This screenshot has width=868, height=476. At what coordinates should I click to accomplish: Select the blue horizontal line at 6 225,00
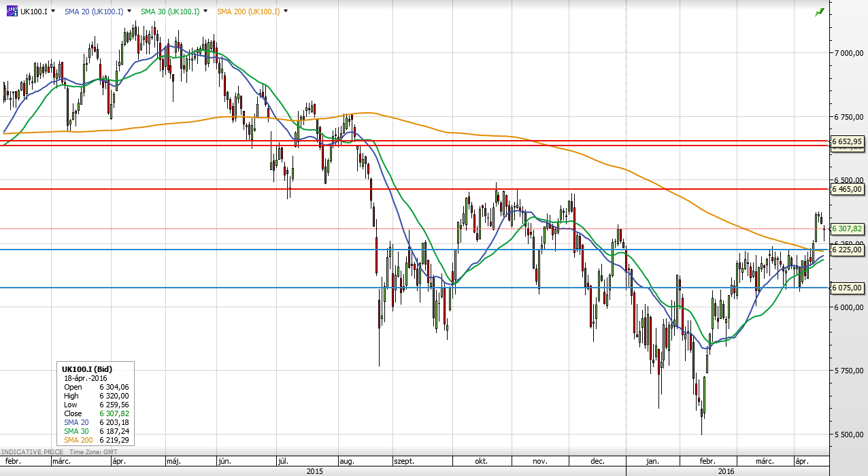coord(415,250)
